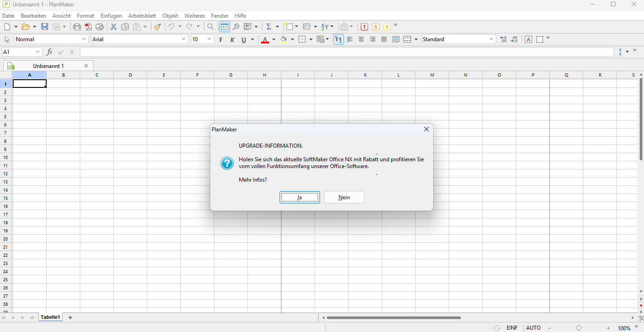Open the yellow B app icon
The width and height of the screenshot is (644, 332).
click(x=387, y=27)
